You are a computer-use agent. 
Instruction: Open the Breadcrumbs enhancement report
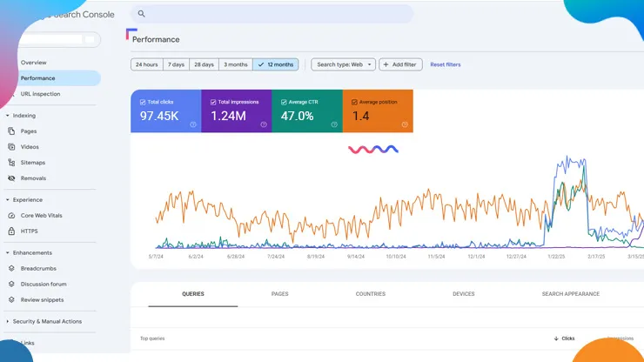point(38,268)
